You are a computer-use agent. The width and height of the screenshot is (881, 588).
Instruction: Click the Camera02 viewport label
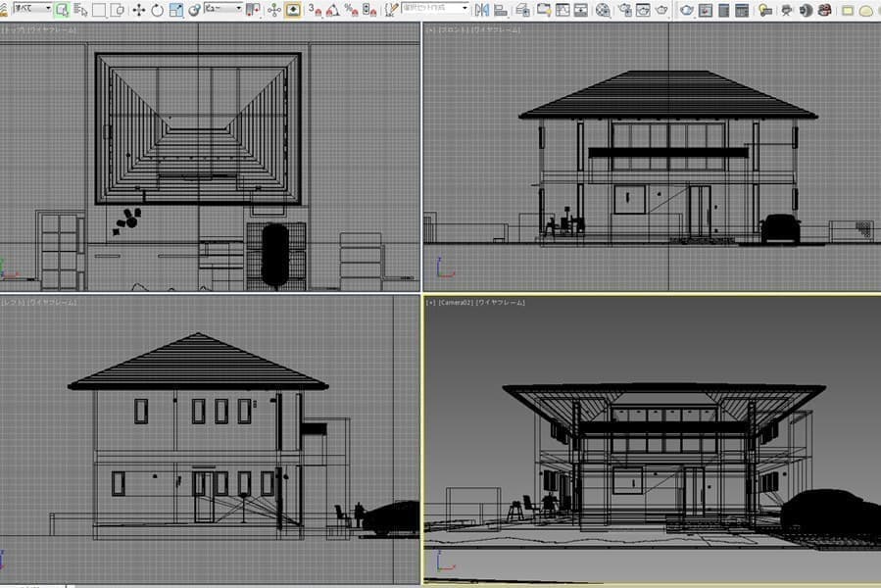point(456,303)
